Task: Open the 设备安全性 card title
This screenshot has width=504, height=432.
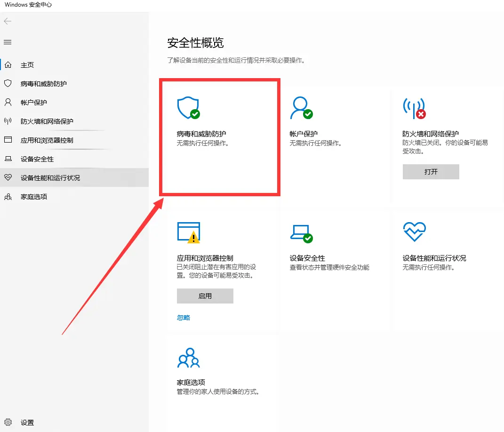Action: [x=307, y=258]
